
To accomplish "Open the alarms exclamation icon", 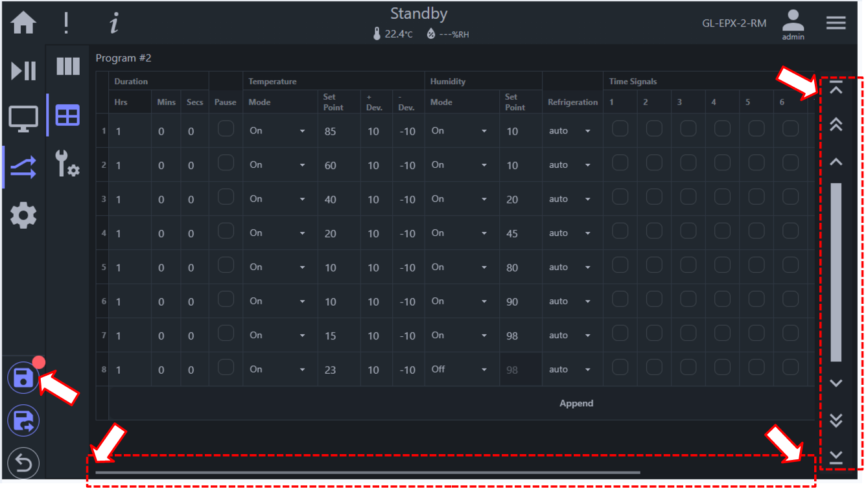I will pos(66,24).
